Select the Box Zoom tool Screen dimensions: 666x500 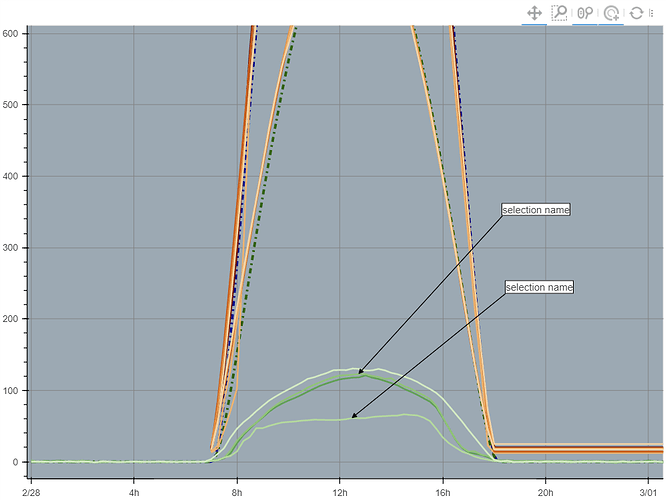[x=559, y=13]
